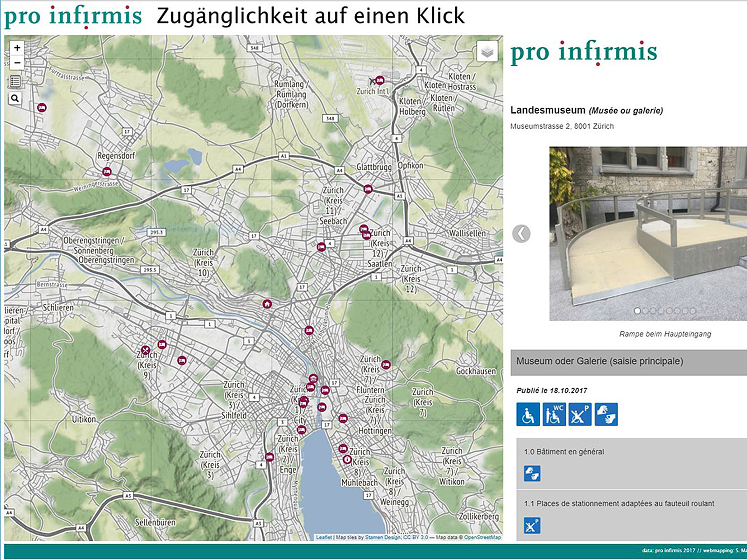
Task: Open the Stamen Design attribution link
Action: [x=382, y=537]
